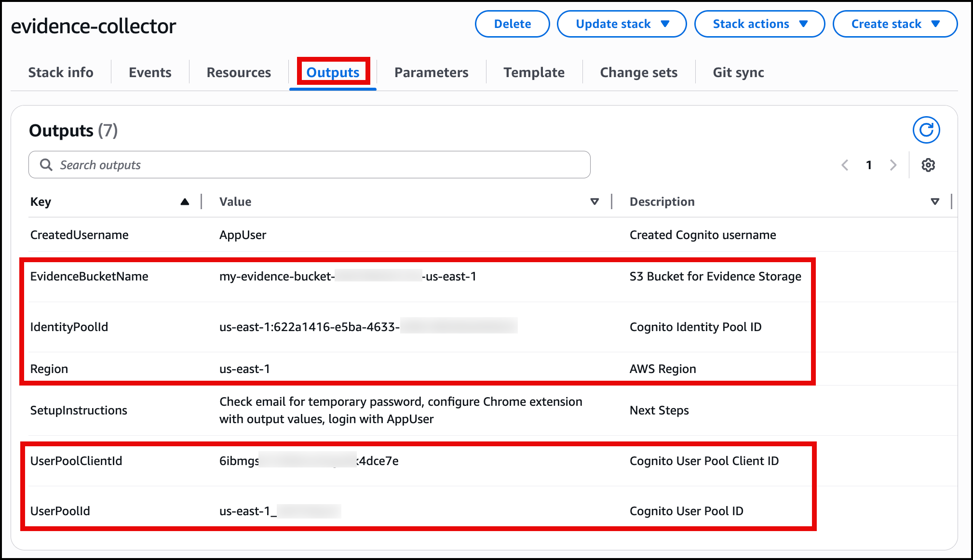
Task: Open the Change sets tab
Action: click(638, 72)
